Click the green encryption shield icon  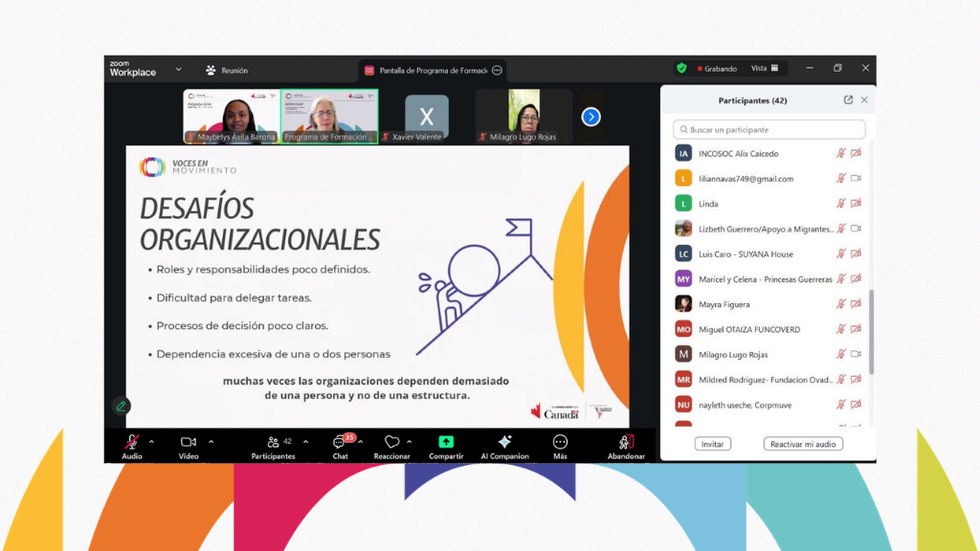tap(681, 69)
